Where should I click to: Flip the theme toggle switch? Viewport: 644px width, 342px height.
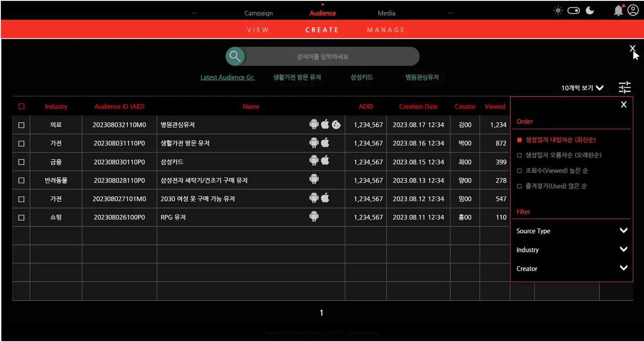point(574,10)
